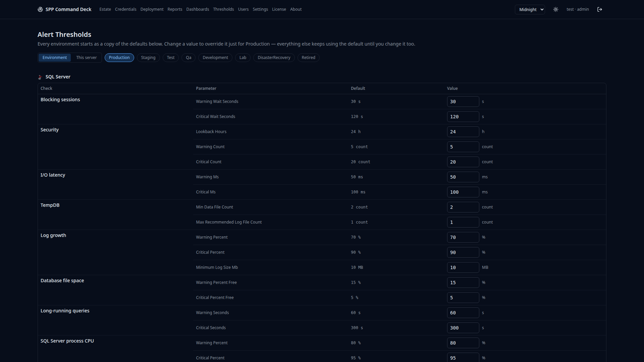Edit Max Recommended Log File Count field

[463, 222]
